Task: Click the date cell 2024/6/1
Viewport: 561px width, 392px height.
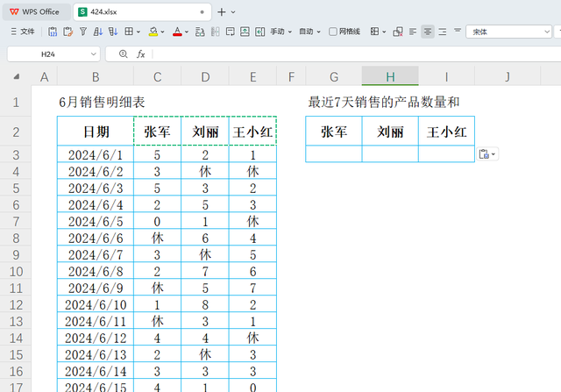Action: point(96,154)
